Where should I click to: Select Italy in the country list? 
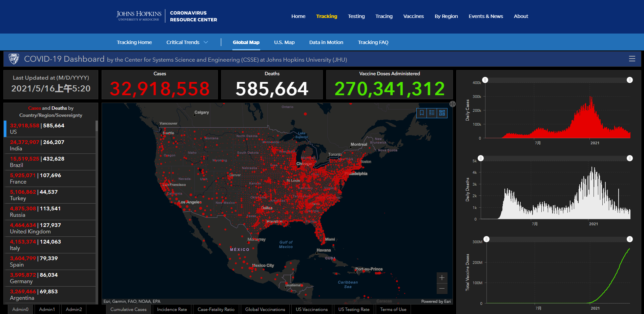(x=50, y=245)
